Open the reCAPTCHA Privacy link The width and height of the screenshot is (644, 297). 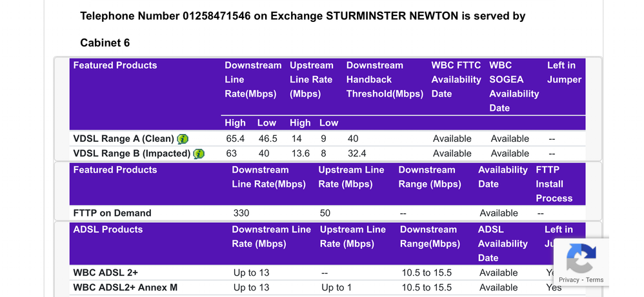[569, 280]
